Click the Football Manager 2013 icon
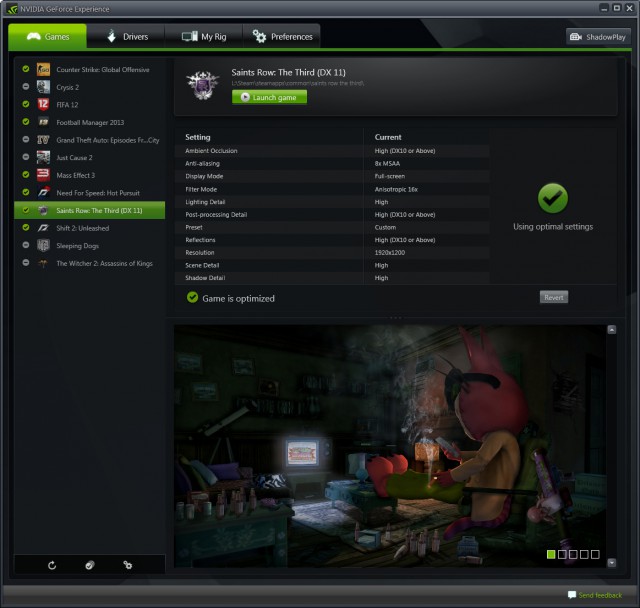Viewport: 640px width, 608px height. point(43,122)
